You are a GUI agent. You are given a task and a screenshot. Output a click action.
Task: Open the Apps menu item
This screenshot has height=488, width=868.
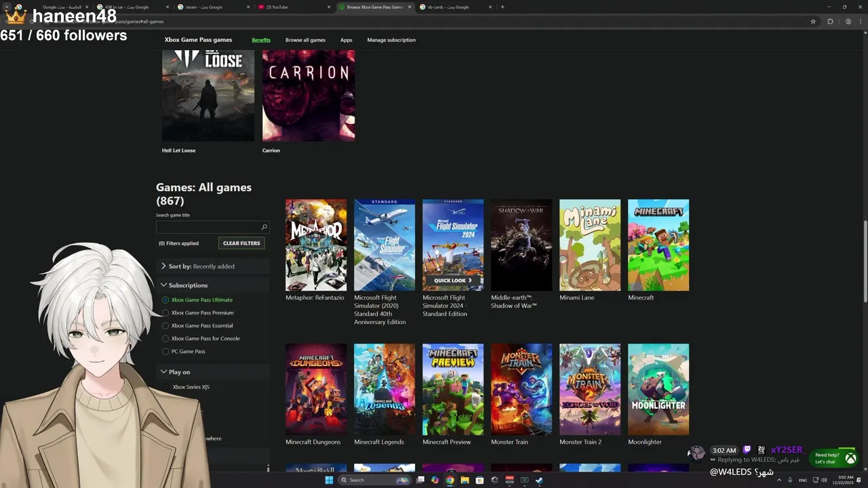click(346, 40)
